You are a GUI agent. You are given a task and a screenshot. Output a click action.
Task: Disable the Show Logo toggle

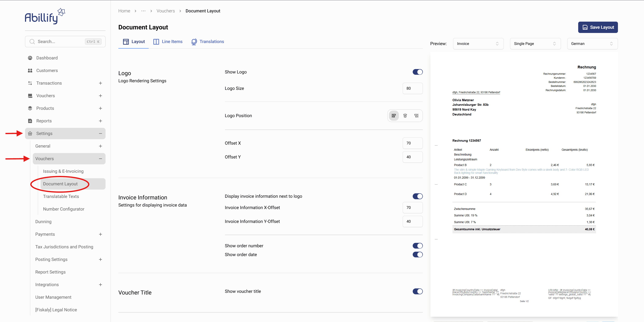click(x=418, y=72)
